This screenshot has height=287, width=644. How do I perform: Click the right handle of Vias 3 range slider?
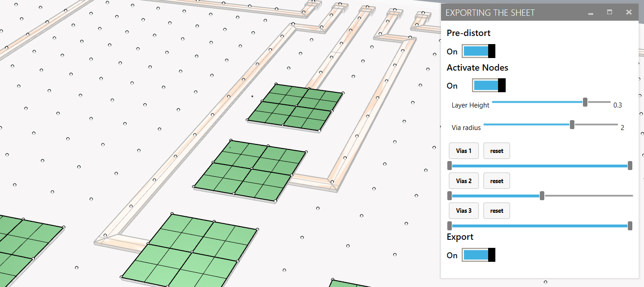coord(630,225)
